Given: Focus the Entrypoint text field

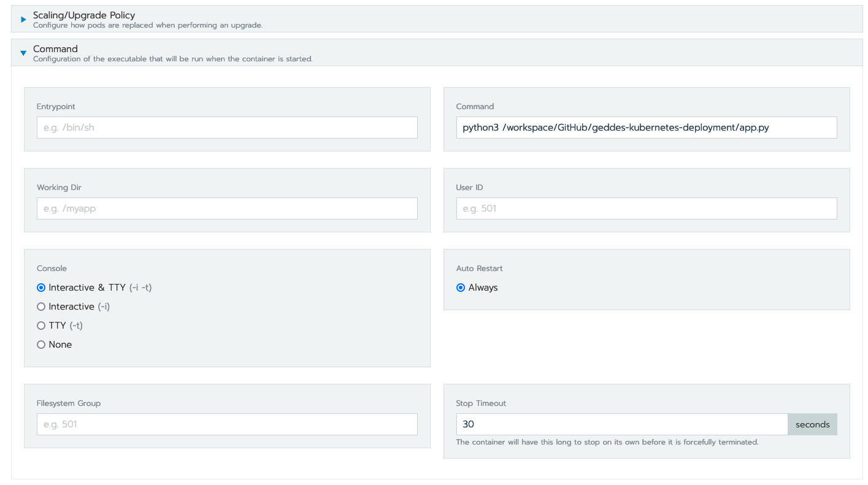Looking at the screenshot, I should [227, 128].
